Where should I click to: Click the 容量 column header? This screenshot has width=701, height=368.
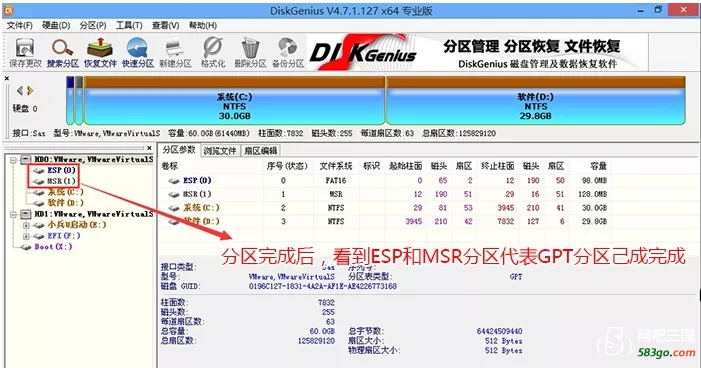[x=599, y=166]
